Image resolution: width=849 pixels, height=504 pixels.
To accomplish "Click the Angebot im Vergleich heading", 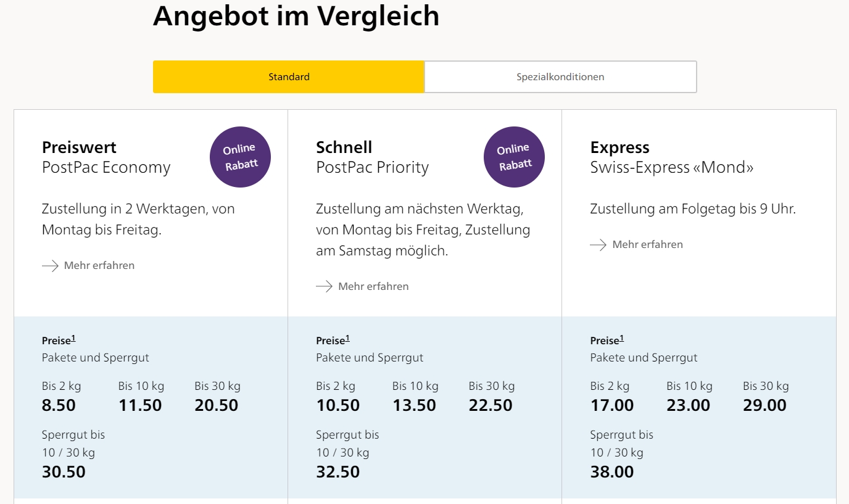I will pyautogui.click(x=296, y=15).
